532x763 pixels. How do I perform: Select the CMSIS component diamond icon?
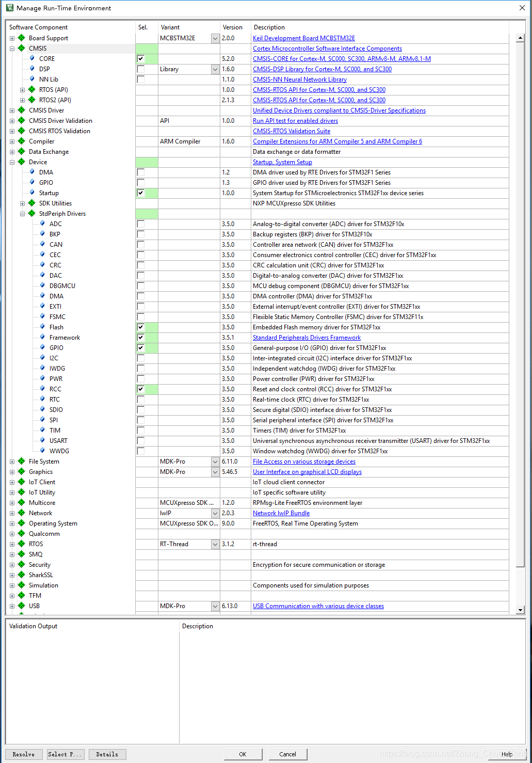[21, 48]
